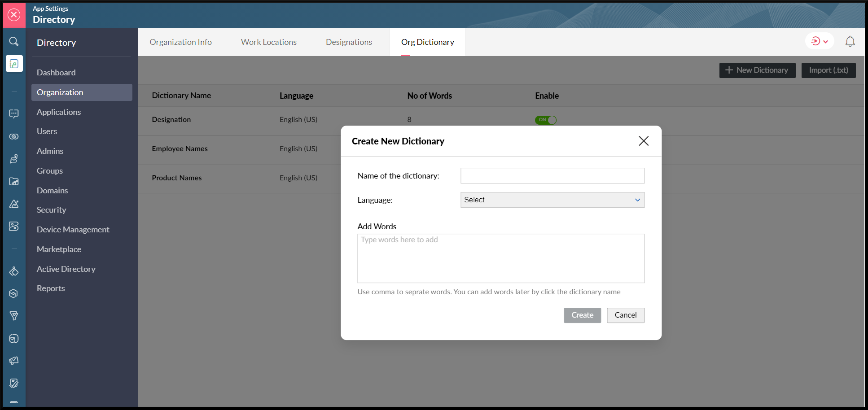Expand the chevron beside quick-action icon
The width and height of the screenshot is (868, 410).
point(826,42)
